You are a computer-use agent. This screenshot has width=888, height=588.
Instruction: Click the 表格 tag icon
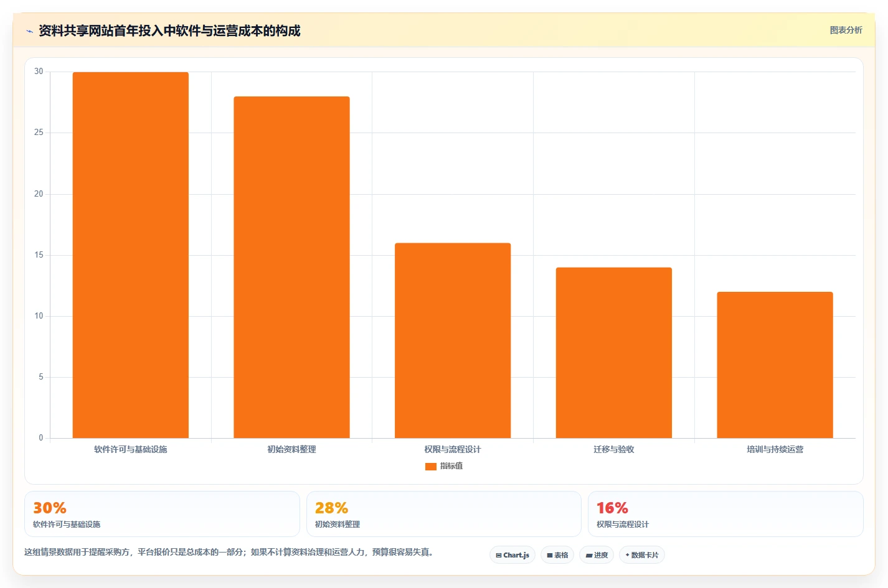tap(550, 555)
